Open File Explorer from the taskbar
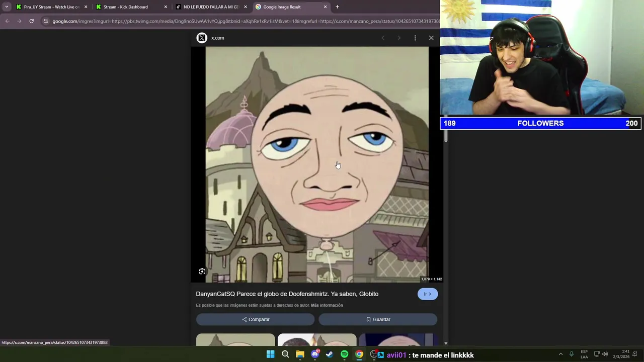Viewport: 644px width, 362px height. tap(300, 354)
